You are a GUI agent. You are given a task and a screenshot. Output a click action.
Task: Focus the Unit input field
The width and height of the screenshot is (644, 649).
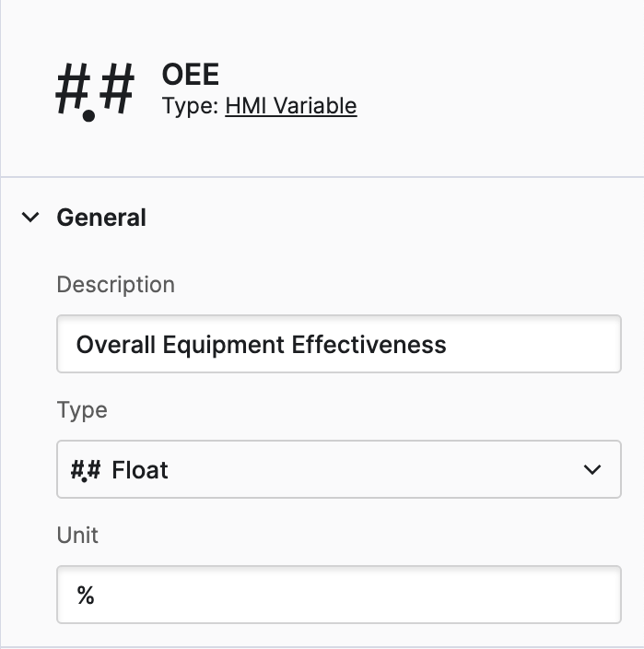[338, 596]
